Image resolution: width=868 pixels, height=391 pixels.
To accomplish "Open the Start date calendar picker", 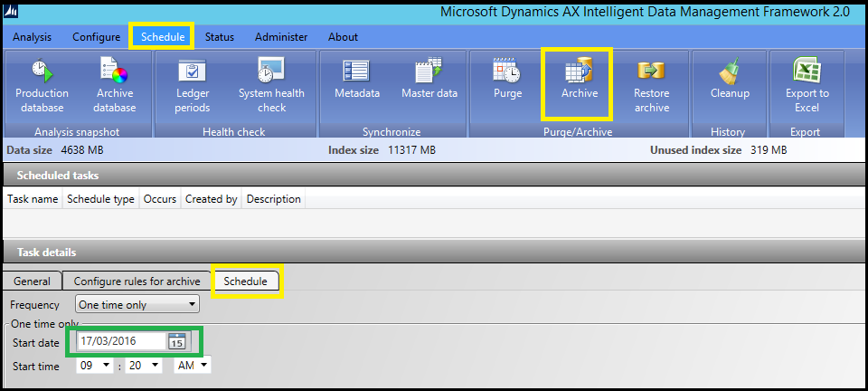I will click(x=177, y=341).
